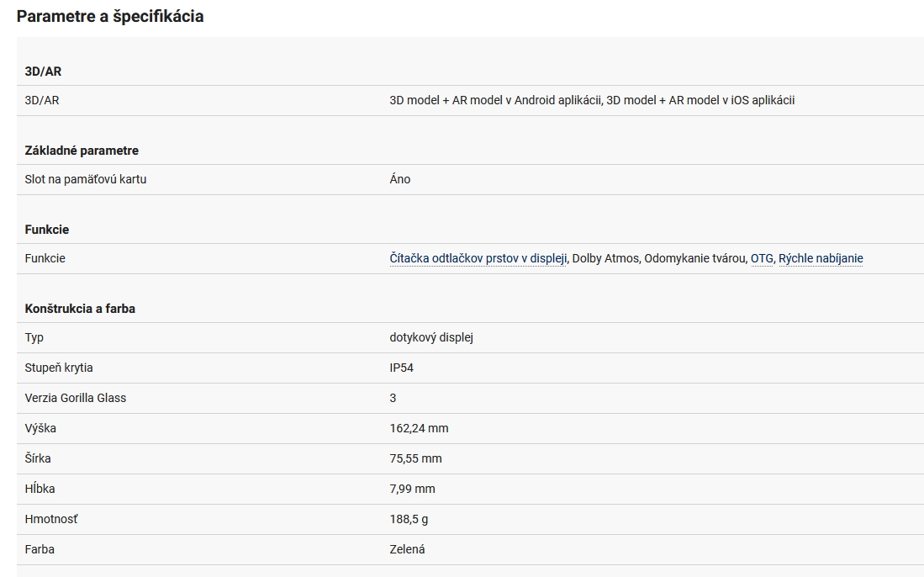Click the Slot na pamäťovú kartu label

point(86,179)
